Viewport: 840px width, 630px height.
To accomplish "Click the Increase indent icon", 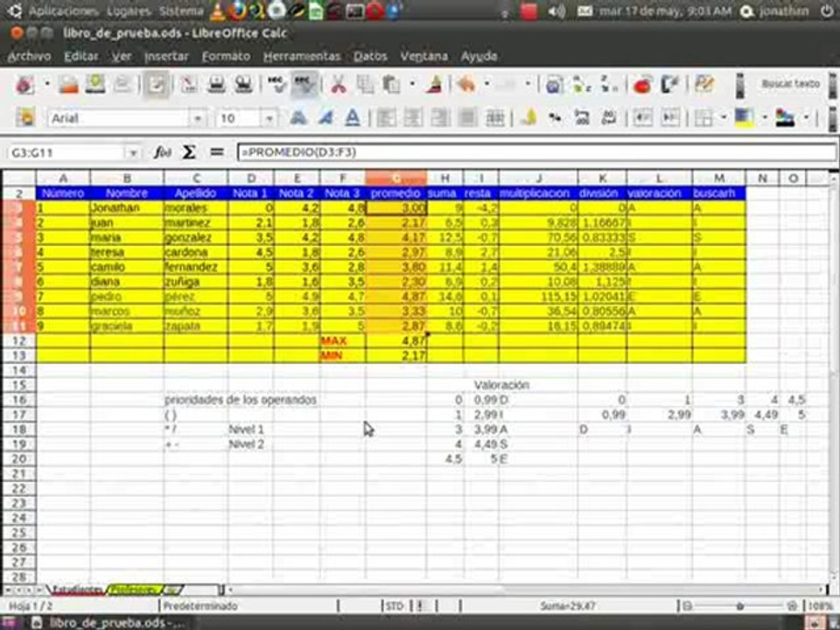I will click(669, 117).
